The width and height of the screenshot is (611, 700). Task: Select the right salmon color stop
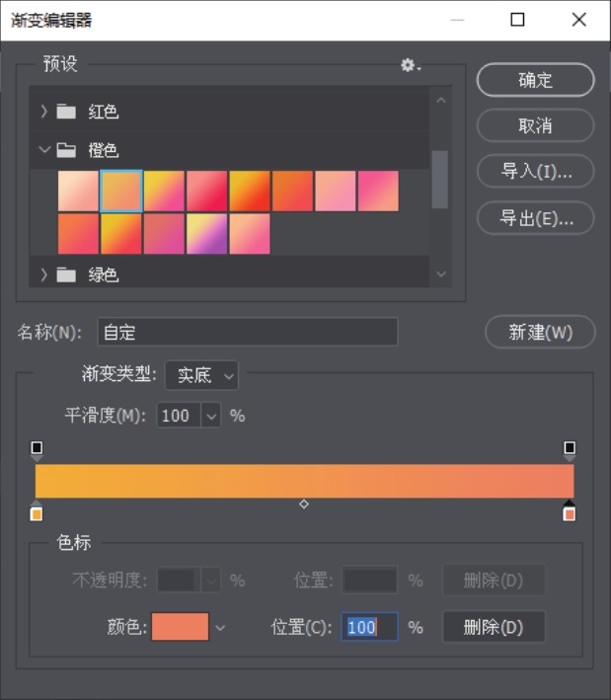569,510
